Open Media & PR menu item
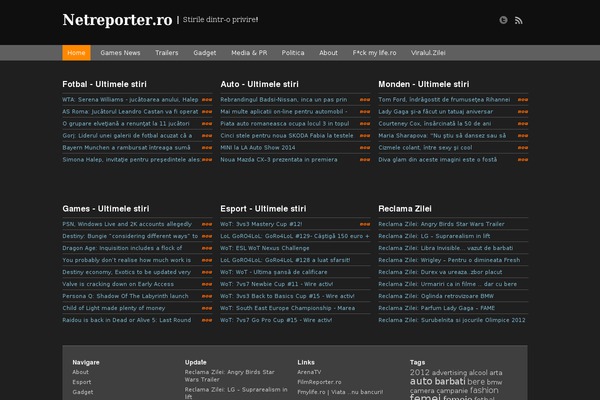The width and height of the screenshot is (600, 400). [x=249, y=53]
